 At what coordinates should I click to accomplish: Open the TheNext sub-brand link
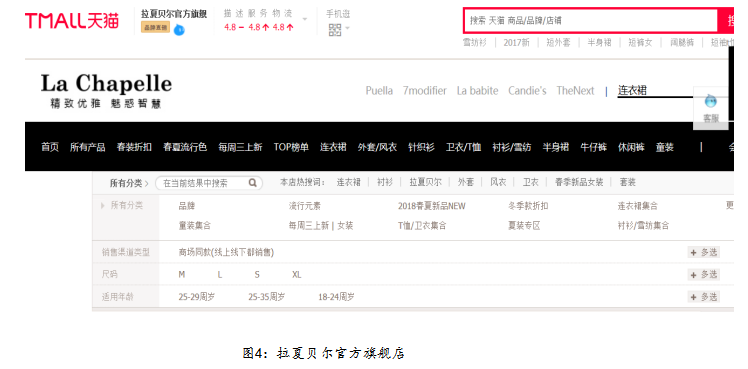(575, 91)
